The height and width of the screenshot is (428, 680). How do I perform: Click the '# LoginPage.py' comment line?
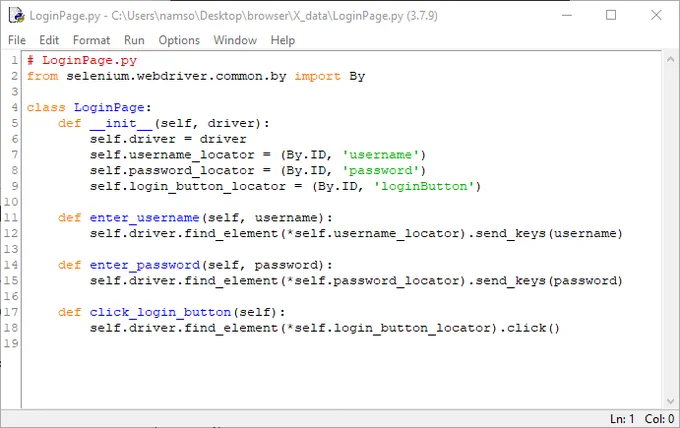82,60
